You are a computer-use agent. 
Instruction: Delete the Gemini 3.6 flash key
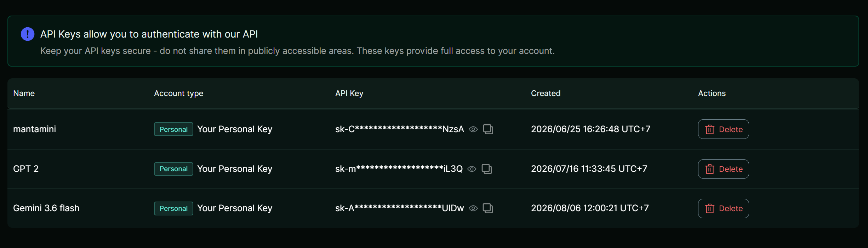(723, 208)
